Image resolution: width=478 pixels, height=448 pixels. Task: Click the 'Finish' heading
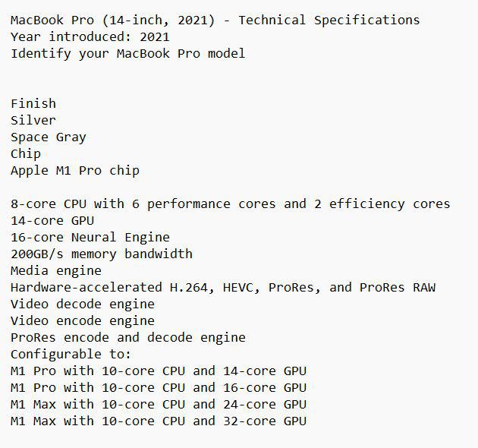[x=33, y=103]
